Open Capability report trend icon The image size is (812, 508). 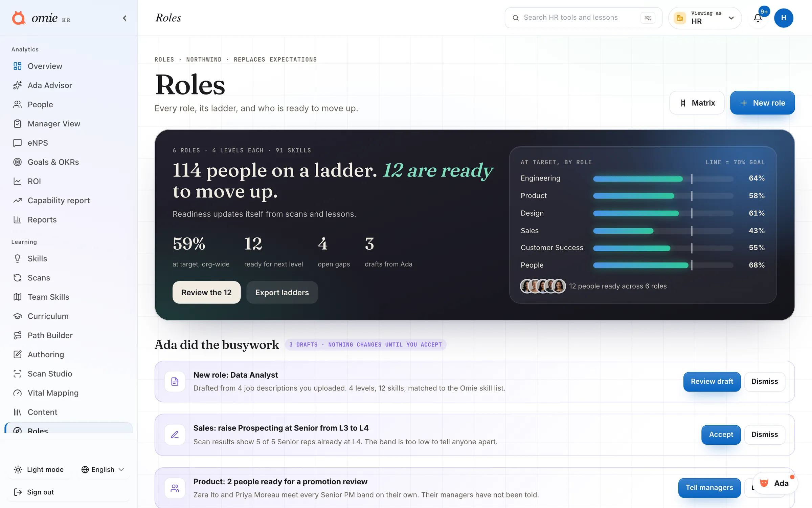(17, 200)
